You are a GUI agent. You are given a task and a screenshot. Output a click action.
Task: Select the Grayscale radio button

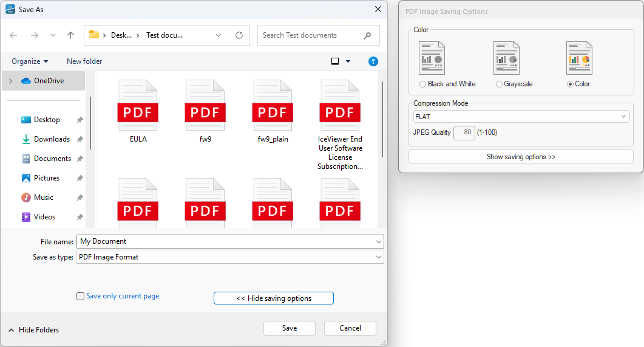(x=499, y=84)
